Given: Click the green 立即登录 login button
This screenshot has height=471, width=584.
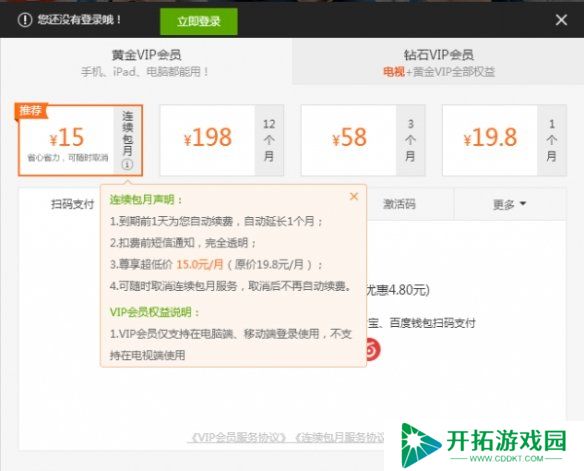Looking at the screenshot, I should pos(199,22).
